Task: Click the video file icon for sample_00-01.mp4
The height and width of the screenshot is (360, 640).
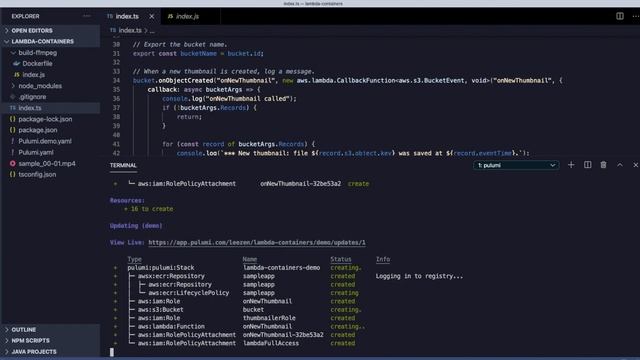Action: tap(13, 163)
